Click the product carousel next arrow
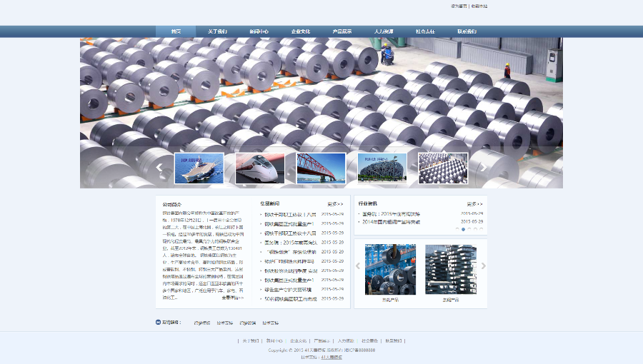Image resolution: width=643 pixels, height=364 pixels. [x=484, y=266]
